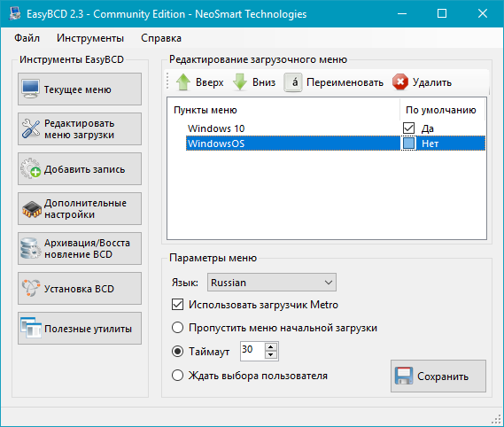Open the Установка BCD section
This screenshot has height=427, width=504.
pos(80,289)
